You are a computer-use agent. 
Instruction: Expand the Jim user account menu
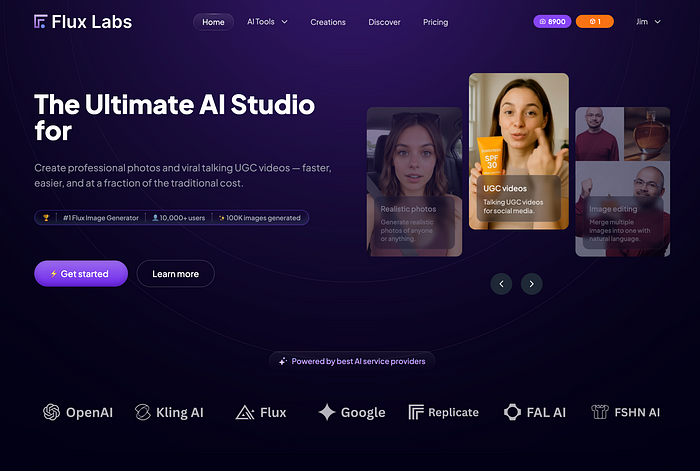(x=648, y=21)
